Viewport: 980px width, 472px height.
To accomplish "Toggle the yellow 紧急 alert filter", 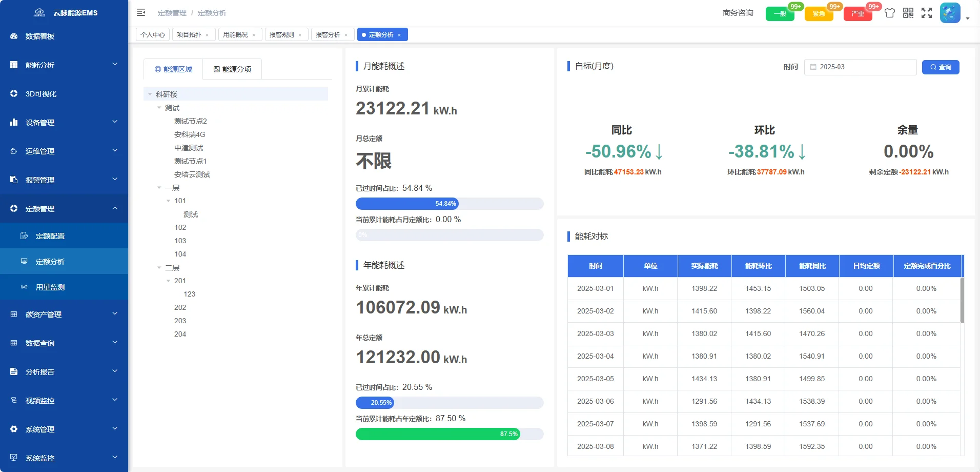I will (820, 14).
